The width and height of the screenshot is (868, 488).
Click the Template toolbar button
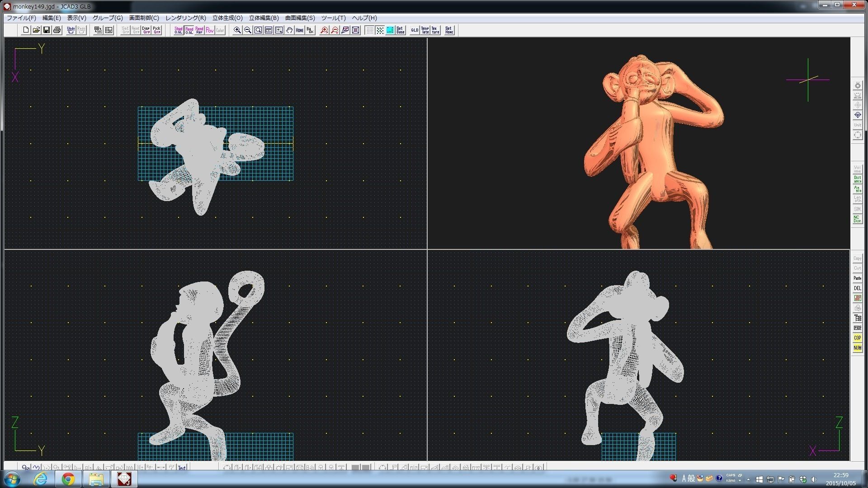[x=425, y=30]
